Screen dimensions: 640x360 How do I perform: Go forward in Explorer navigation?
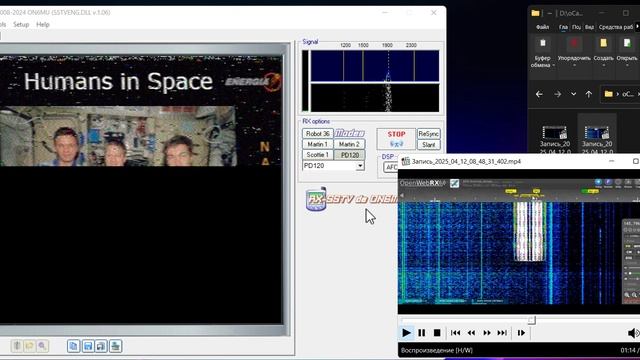coord(558,94)
